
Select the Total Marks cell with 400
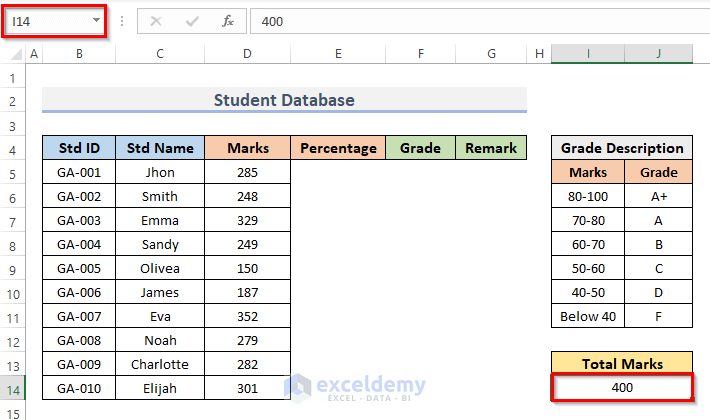[621, 387]
